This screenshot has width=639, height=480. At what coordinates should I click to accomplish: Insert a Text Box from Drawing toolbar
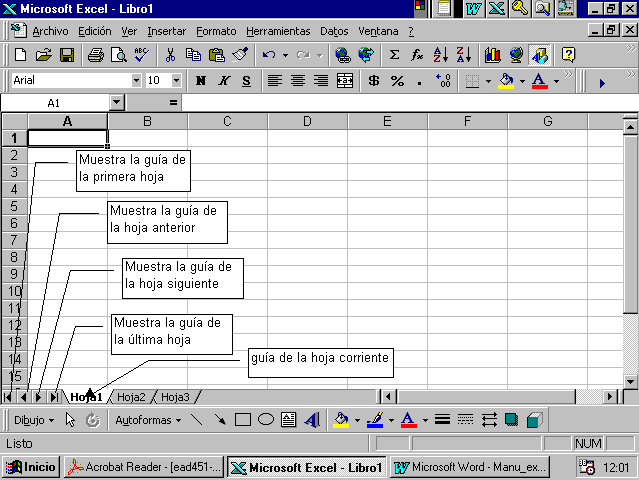(x=289, y=420)
